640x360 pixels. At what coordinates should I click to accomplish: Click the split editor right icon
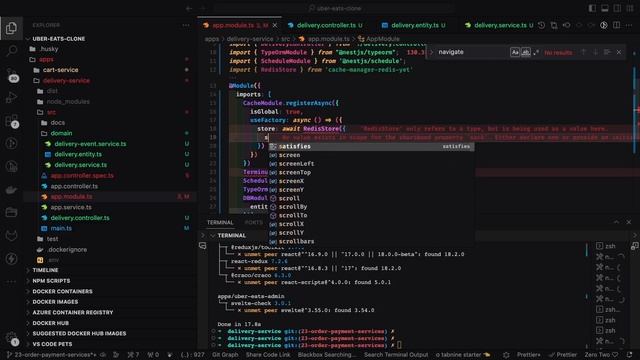pos(616,25)
